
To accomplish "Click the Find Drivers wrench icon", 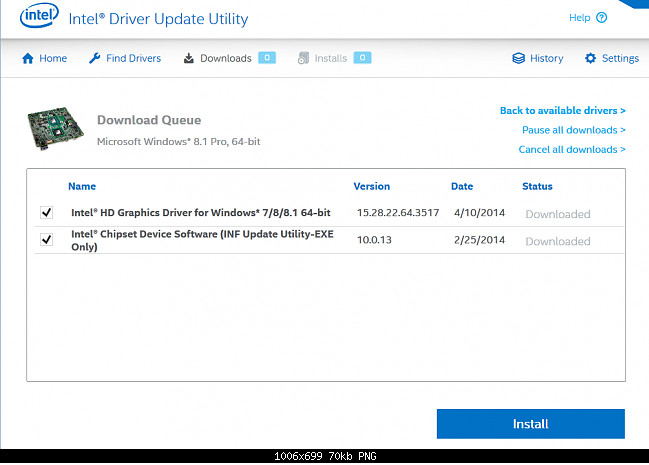I will coord(94,59).
